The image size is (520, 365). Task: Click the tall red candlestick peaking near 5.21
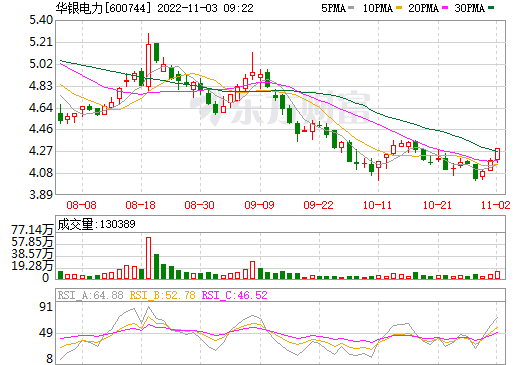point(148,62)
